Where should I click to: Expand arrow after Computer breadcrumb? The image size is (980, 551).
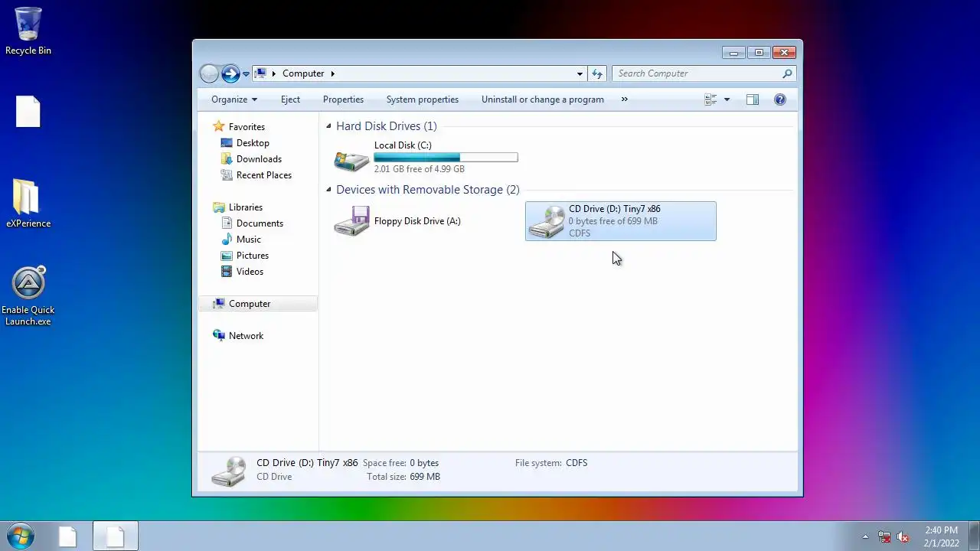(332, 73)
